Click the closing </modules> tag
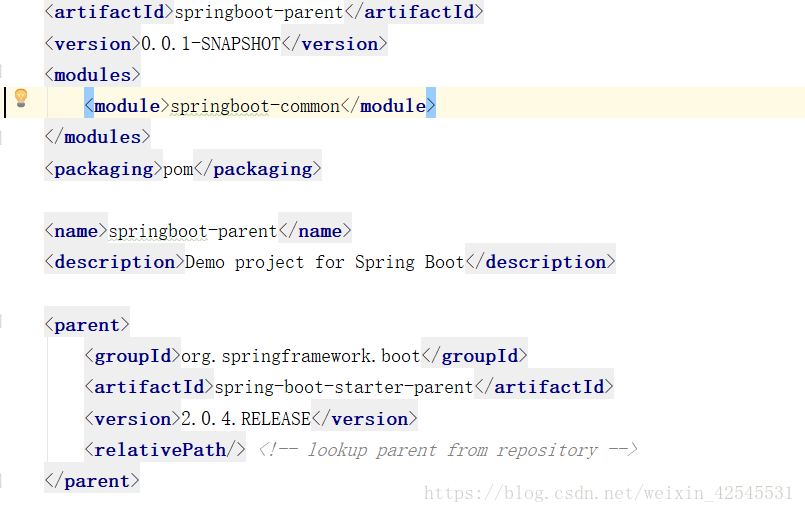This screenshot has height=513, width=805. (98, 137)
